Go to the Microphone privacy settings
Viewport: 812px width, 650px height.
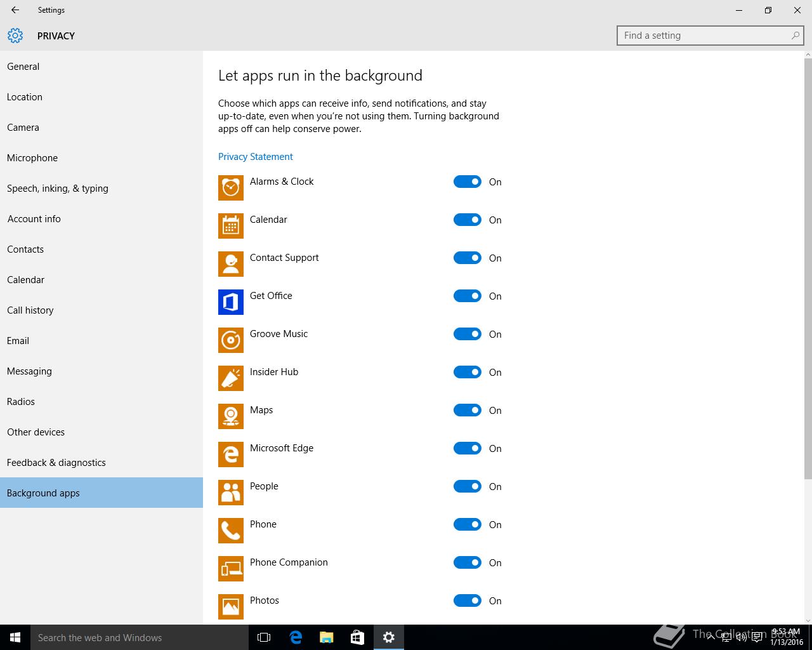pos(32,158)
